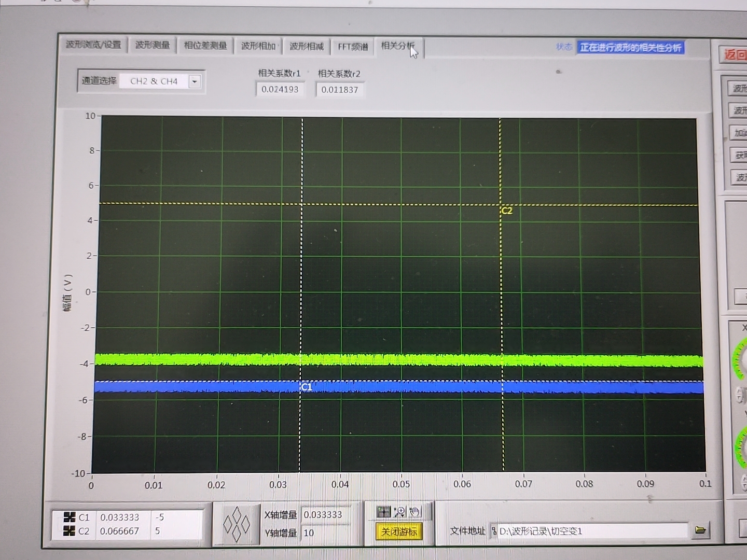The image size is (747, 560).
Task: Switch to the FFT频谱 tab
Action: pyautogui.click(x=353, y=47)
